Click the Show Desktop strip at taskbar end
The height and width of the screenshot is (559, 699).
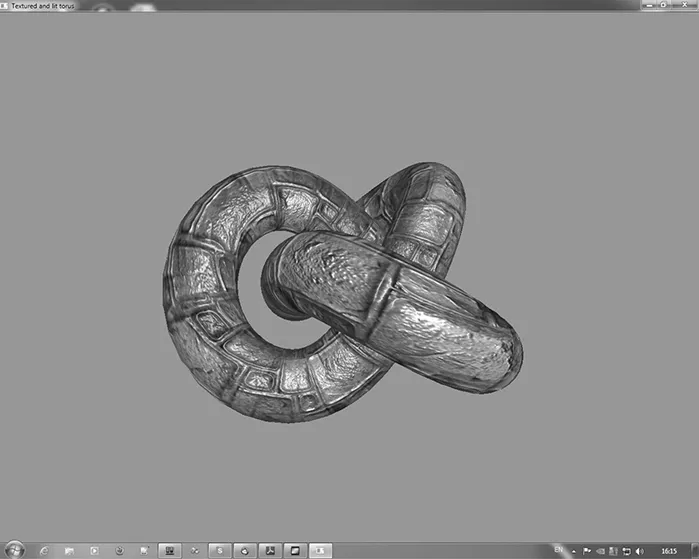[695, 551]
